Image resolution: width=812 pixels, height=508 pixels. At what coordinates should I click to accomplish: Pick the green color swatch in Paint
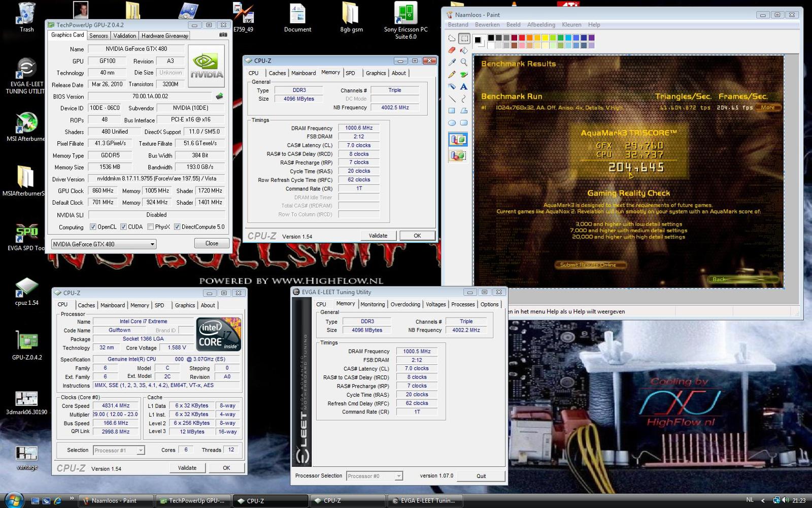(560, 38)
